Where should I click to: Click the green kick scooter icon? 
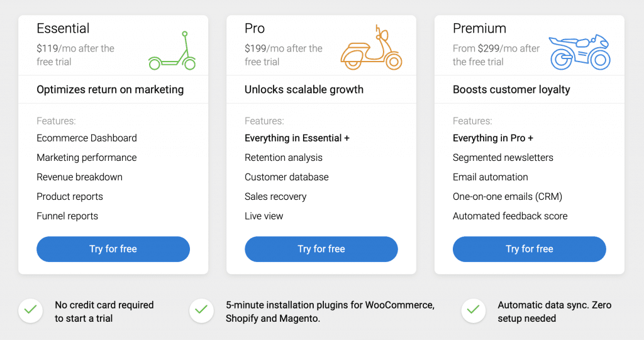point(172,51)
